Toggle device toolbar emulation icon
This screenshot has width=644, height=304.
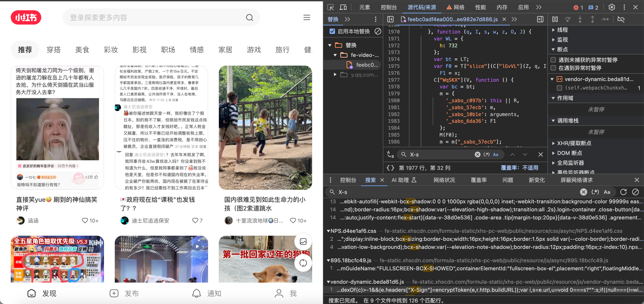point(343,7)
